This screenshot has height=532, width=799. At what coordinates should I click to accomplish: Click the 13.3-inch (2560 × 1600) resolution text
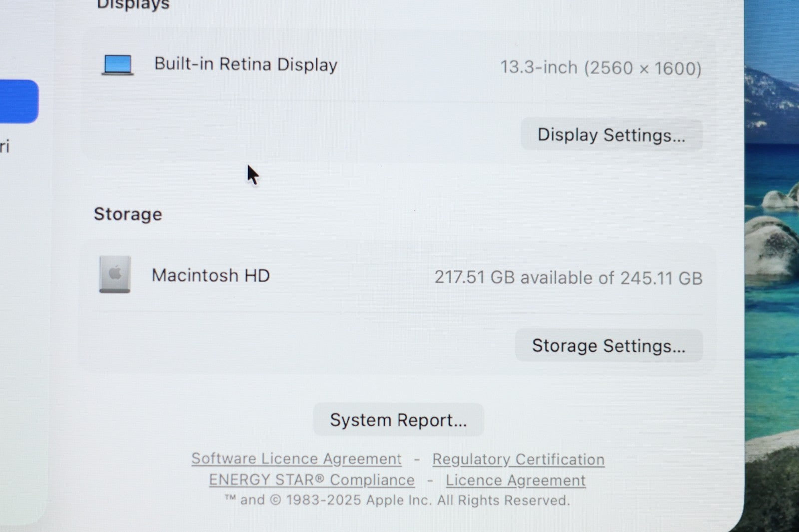tap(601, 67)
